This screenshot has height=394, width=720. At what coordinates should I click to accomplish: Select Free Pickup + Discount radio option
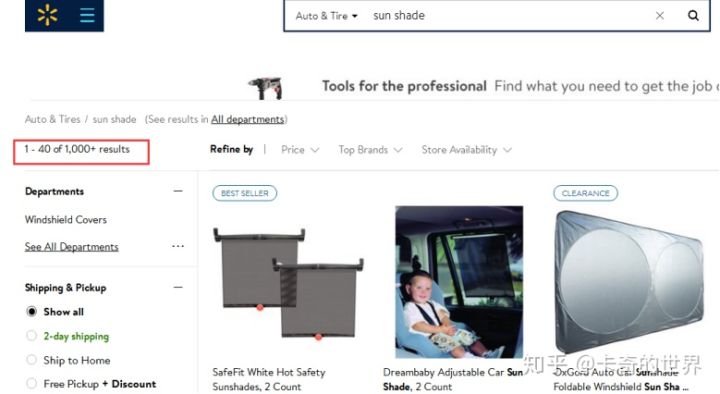(31, 383)
